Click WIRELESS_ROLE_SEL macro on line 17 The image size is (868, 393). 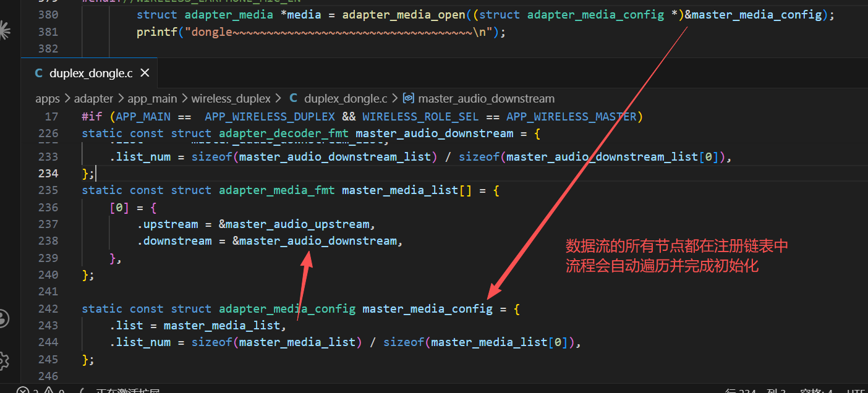[x=421, y=116]
